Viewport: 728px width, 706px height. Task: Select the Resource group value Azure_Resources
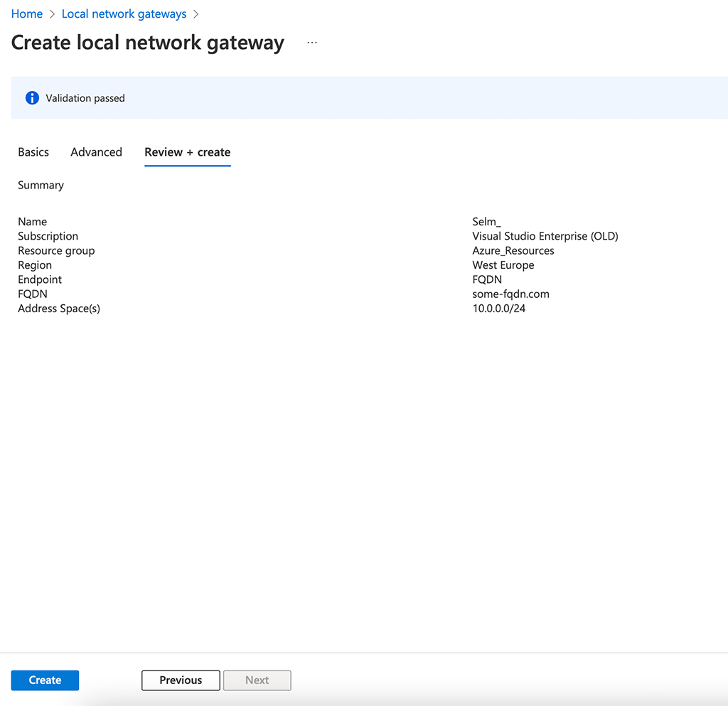pos(513,250)
